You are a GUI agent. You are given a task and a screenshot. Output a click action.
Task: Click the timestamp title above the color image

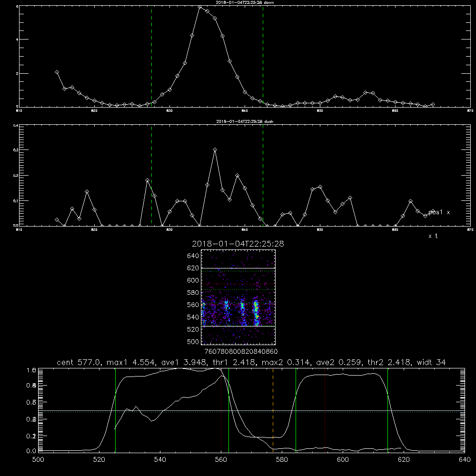click(x=238, y=244)
